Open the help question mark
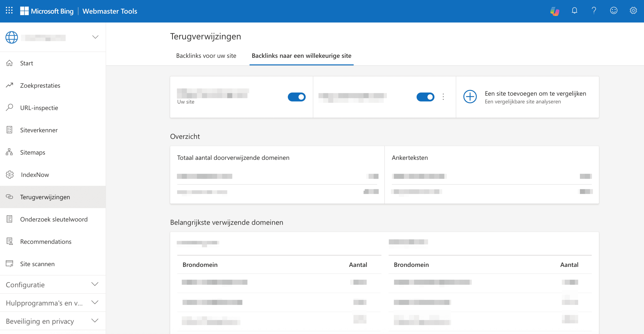The height and width of the screenshot is (334, 644). click(594, 11)
